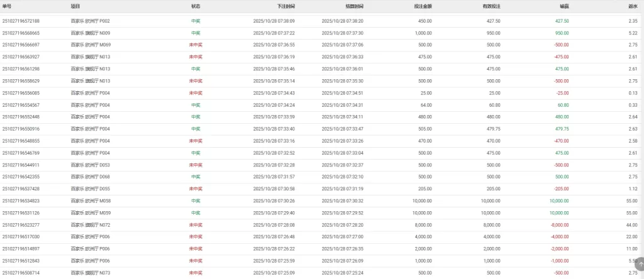The width and height of the screenshot is (644, 279).
Task: Click the 返水 column header
Action: 633,6
